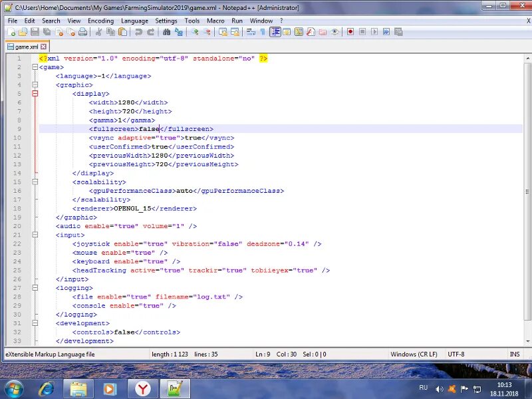Click the Windows Start button
532x399 pixels.
tap(14, 389)
